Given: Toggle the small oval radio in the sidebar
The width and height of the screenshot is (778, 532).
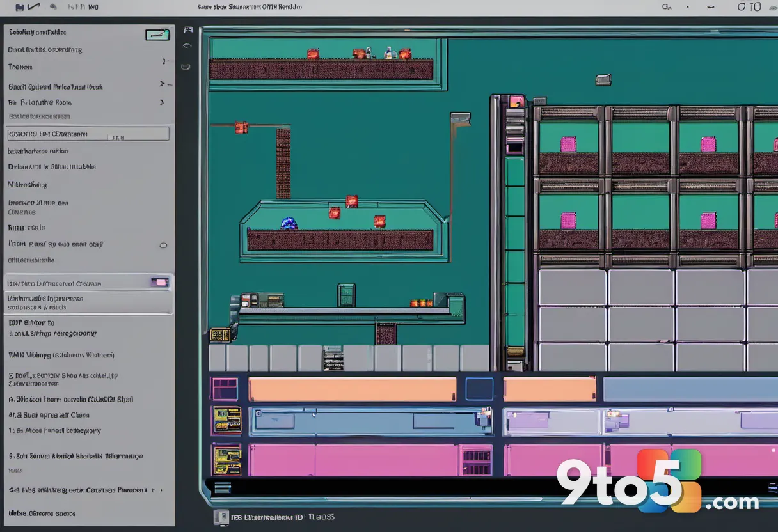Looking at the screenshot, I should click(x=163, y=245).
